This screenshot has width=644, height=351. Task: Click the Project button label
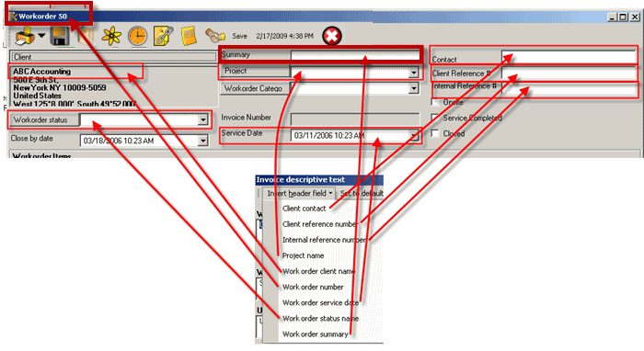click(x=255, y=71)
